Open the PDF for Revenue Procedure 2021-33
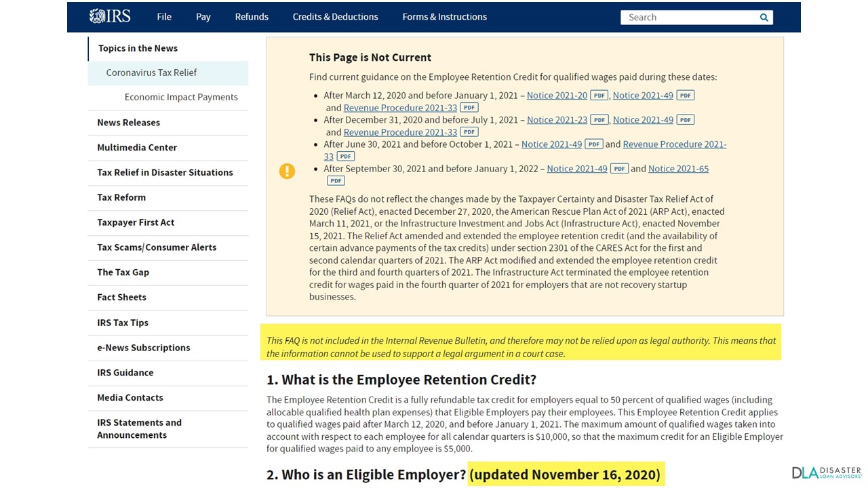The height and width of the screenshot is (488, 868). [x=469, y=108]
